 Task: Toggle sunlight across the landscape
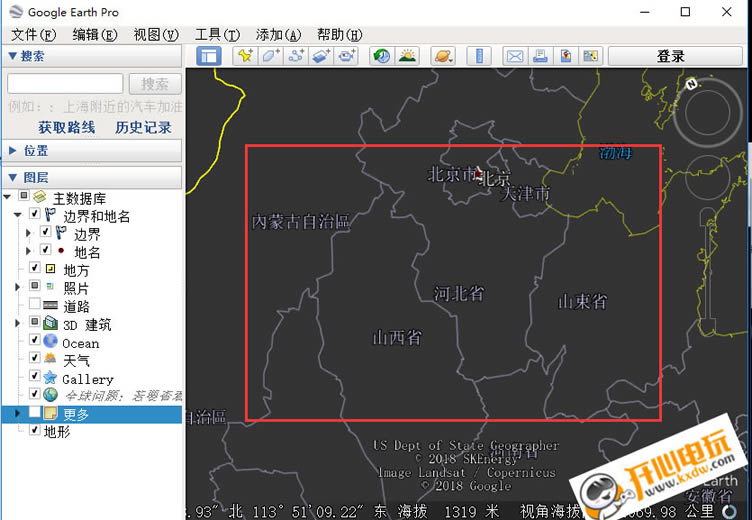click(x=407, y=56)
